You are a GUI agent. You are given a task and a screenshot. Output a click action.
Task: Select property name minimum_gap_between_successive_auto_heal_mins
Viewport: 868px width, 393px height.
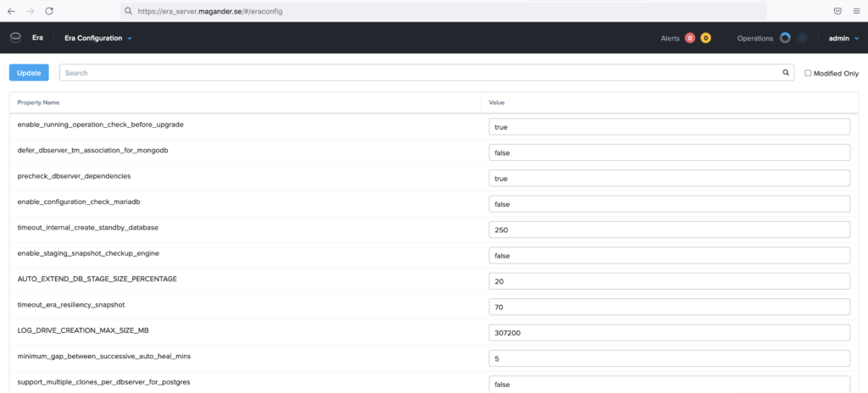[104, 357]
